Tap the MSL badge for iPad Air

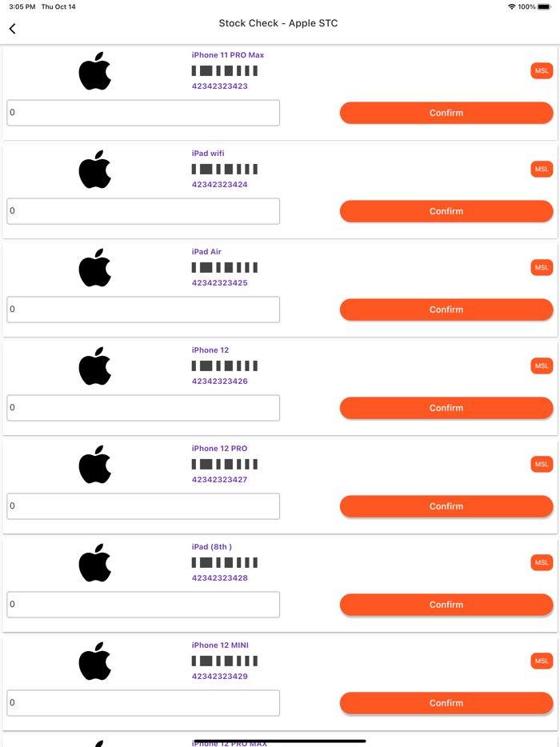click(542, 267)
